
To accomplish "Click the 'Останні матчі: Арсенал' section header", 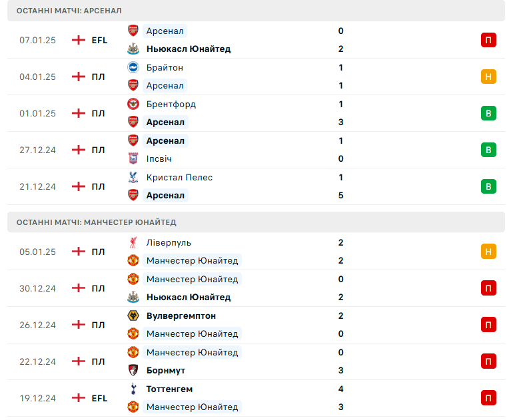I will [x=69, y=11].
